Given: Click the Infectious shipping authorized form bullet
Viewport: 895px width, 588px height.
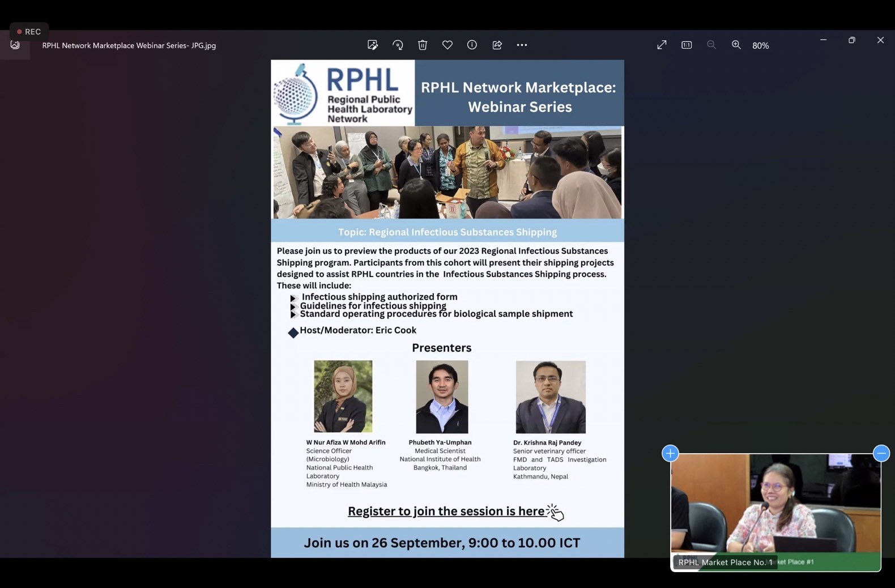Looking at the screenshot, I should click(380, 297).
